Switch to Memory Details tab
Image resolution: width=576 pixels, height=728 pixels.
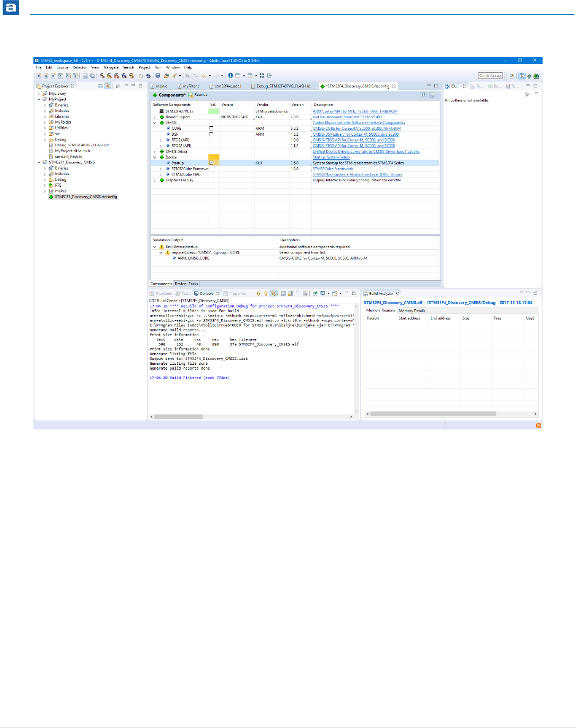[412, 311]
